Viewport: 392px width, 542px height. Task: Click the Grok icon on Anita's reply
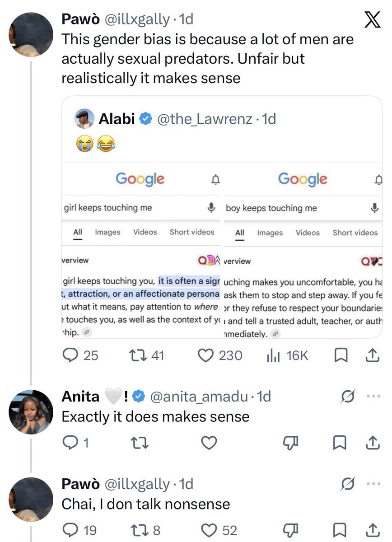pos(348,396)
